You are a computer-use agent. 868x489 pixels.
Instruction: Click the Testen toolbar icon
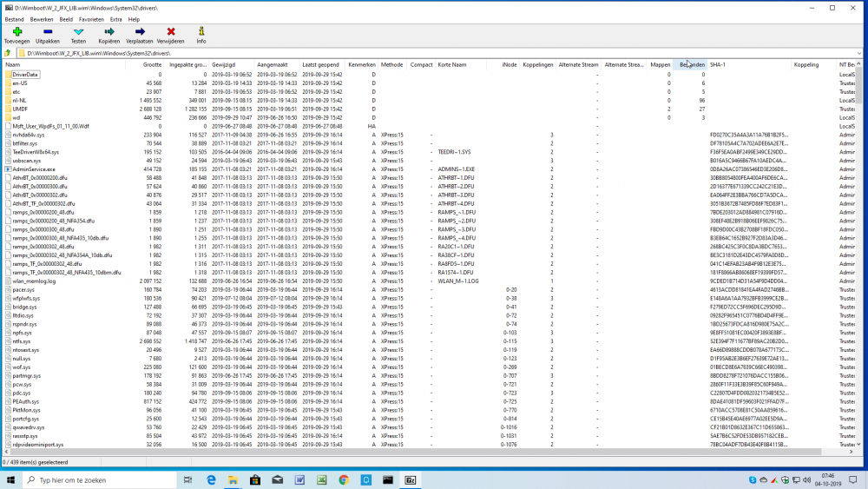click(x=78, y=32)
